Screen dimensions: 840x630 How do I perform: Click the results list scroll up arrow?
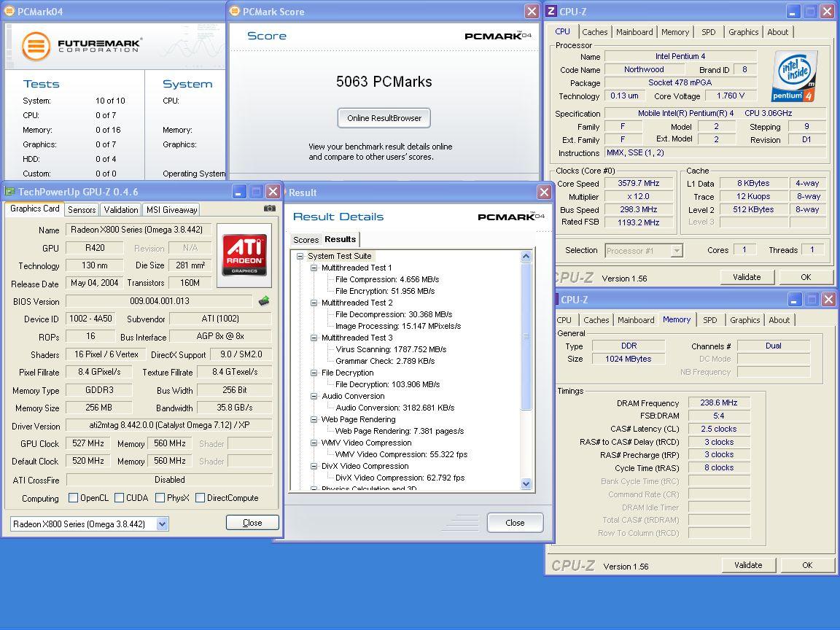tap(526, 257)
